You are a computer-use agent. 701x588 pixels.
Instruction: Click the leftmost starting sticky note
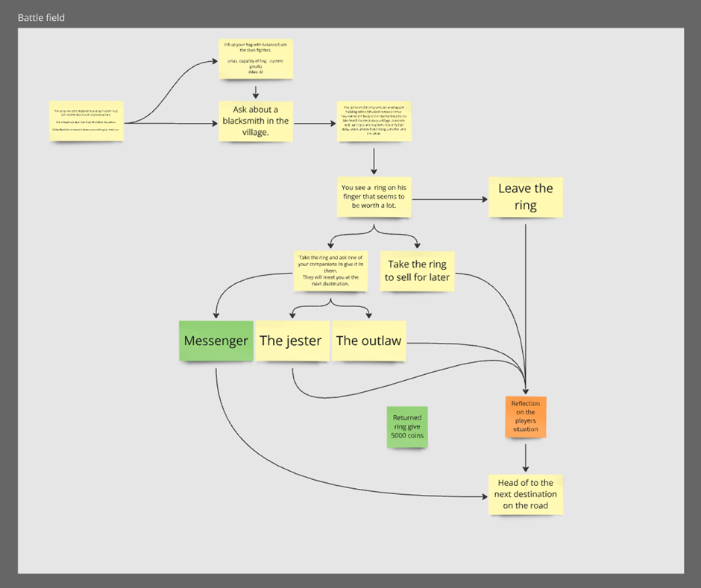pyautogui.click(x=87, y=121)
